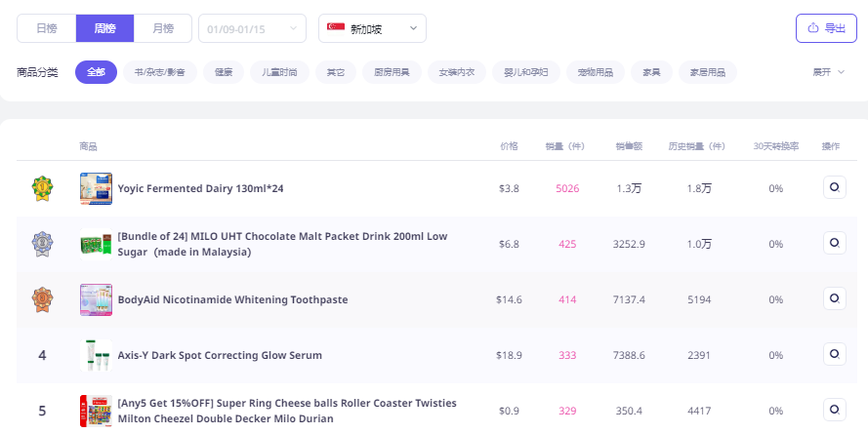Click revenue value 3252.9
This screenshot has height=434, width=868.
click(x=629, y=244)
